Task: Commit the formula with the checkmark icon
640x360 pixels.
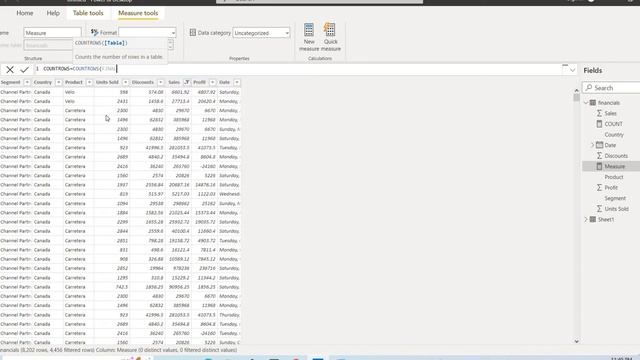Action: pyautogui.click(x=24, y=70)
